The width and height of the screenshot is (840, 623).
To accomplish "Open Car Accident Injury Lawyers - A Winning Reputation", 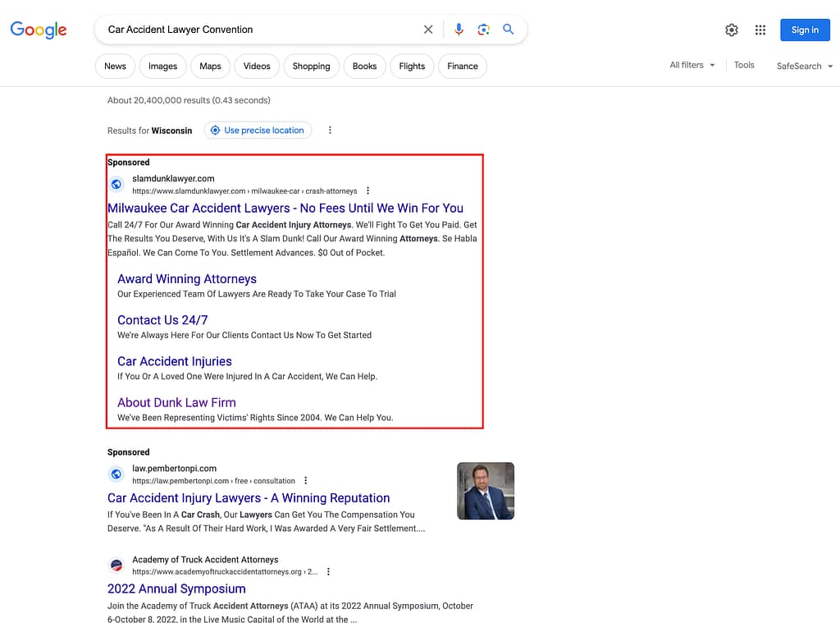I will click(249, 498).
